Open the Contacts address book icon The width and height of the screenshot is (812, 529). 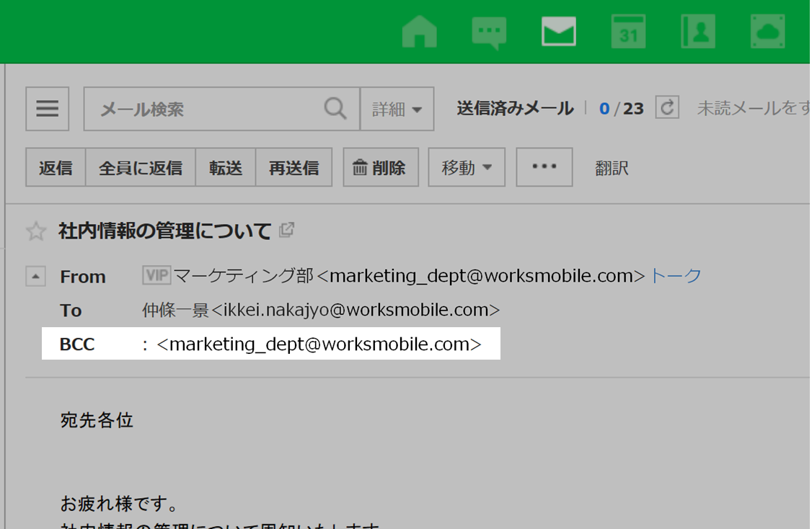pyautogui.click(x=698, y=32)
